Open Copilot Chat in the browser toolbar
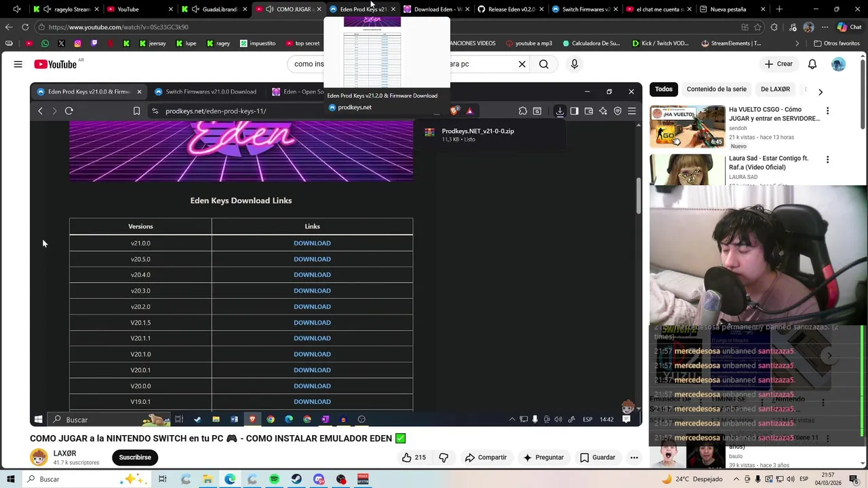The image size is (868, 488). [848, 27]
